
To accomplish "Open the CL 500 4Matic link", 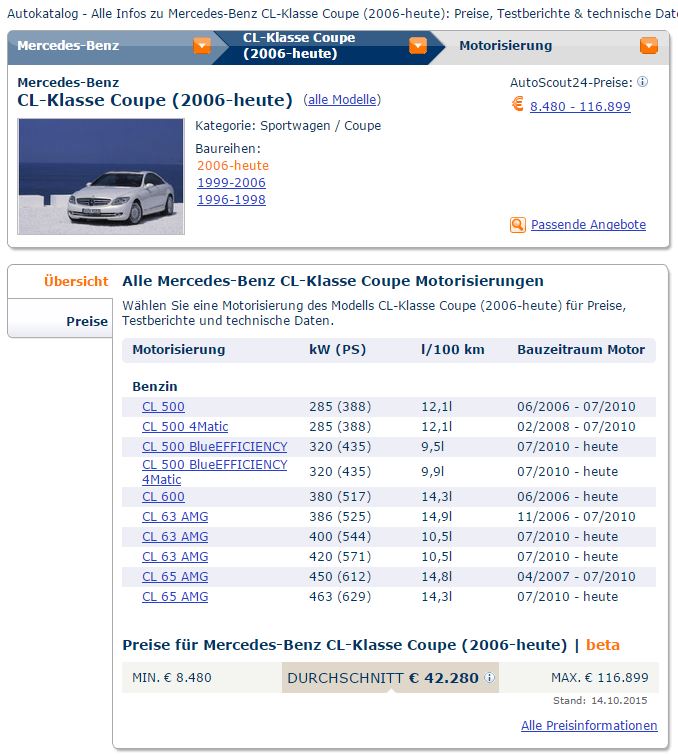I will pyautogui.click(x=185, y=427).
